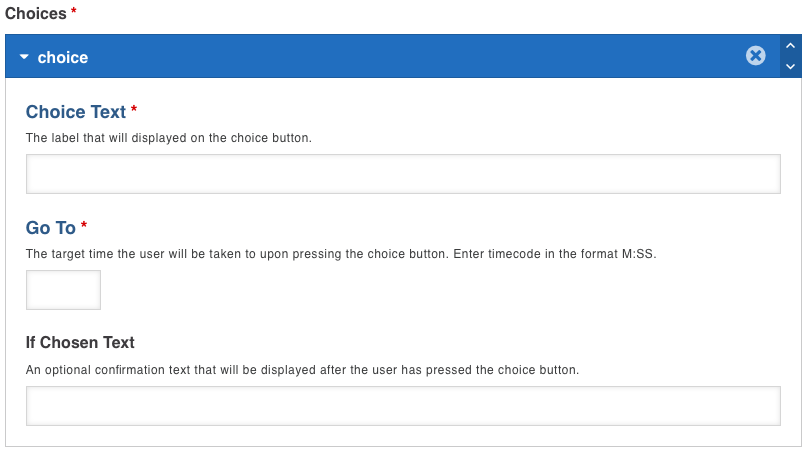Image resolution: width=808 pixels, height=451 pixels.
Task: Click into the Go To timecode field
Action: (63, 290)
